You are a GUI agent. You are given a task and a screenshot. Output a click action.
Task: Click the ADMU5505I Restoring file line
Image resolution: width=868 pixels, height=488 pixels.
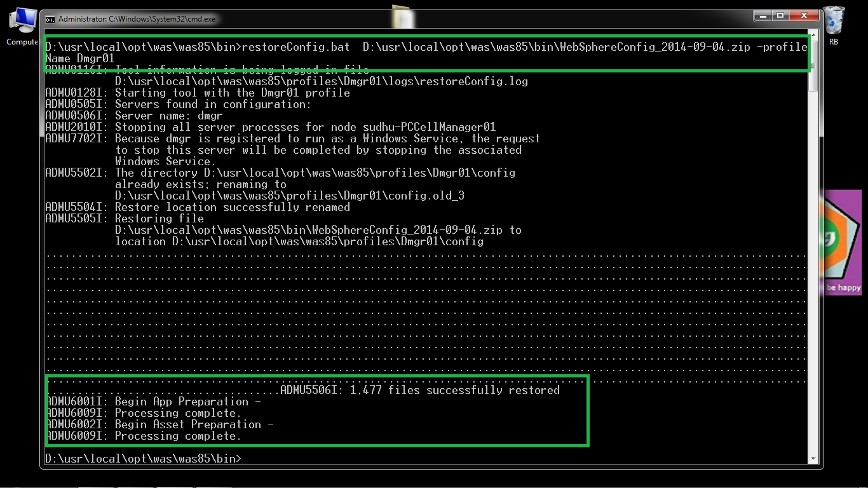[x=125, y=219]
